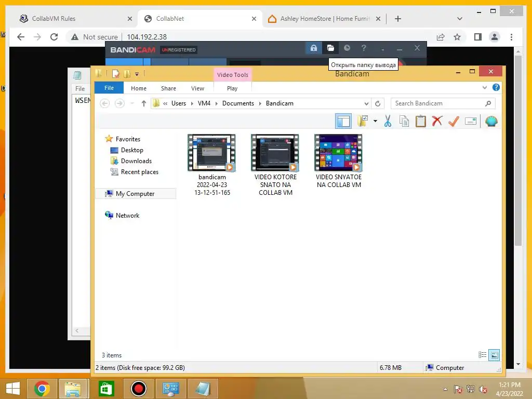Open Bandicam record icon in taskbar
This screenshot has width=532, height=399.
(x=138, y=389)
